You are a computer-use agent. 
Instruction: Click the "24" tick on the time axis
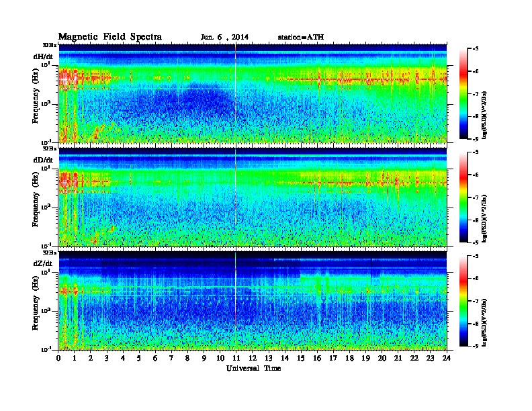447,359
